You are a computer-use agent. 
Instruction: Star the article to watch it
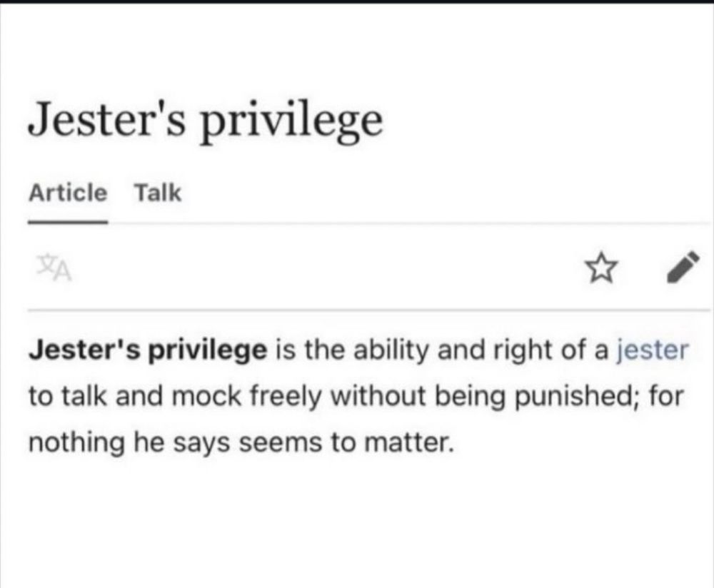tap(602, 268)
